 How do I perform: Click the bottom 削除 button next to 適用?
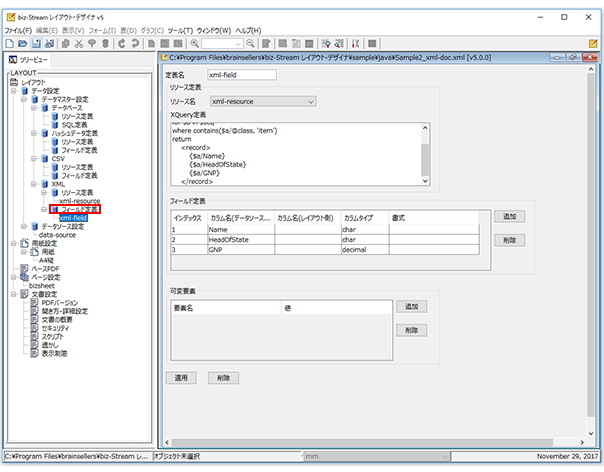pos(223,378)
